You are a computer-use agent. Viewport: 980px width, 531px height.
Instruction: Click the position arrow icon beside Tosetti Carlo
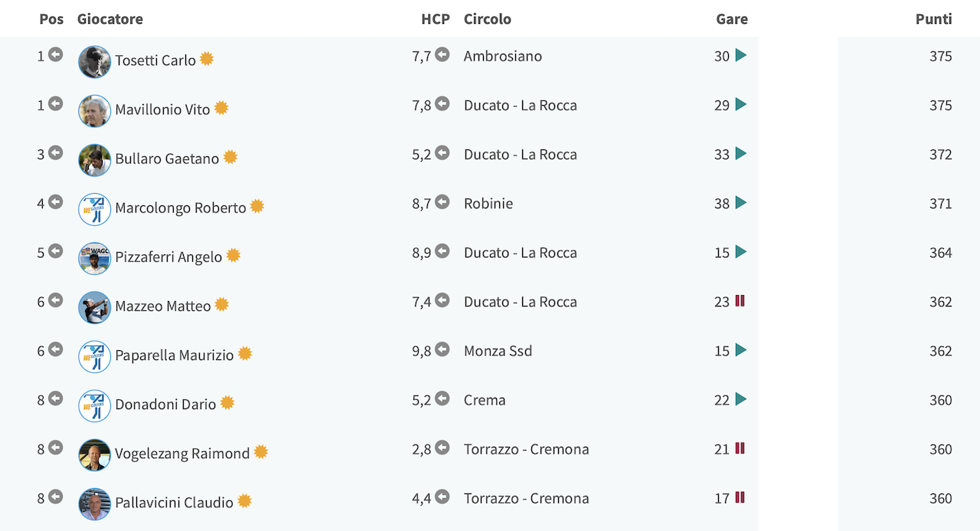click(x=55, y=54)
